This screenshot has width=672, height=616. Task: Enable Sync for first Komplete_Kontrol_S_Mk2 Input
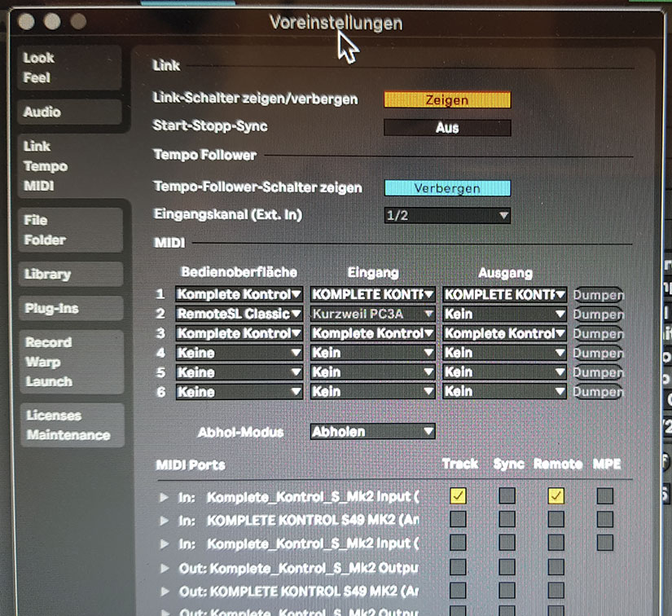coord(507,496)
